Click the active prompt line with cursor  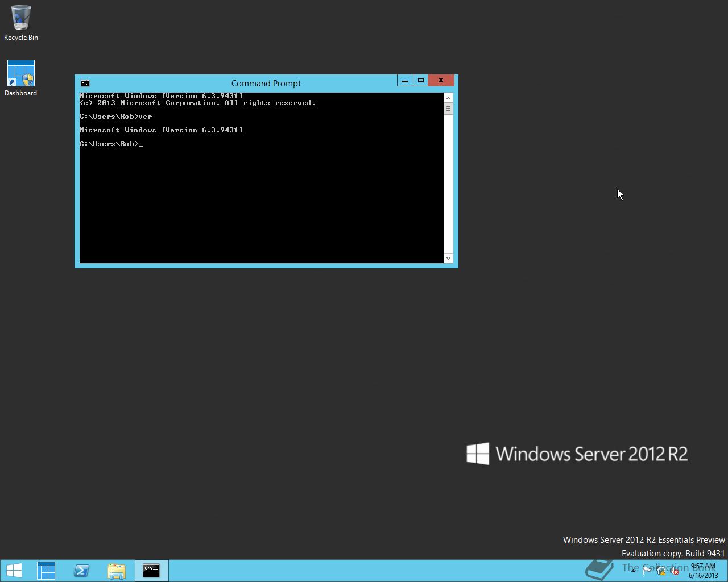point(111,144)
